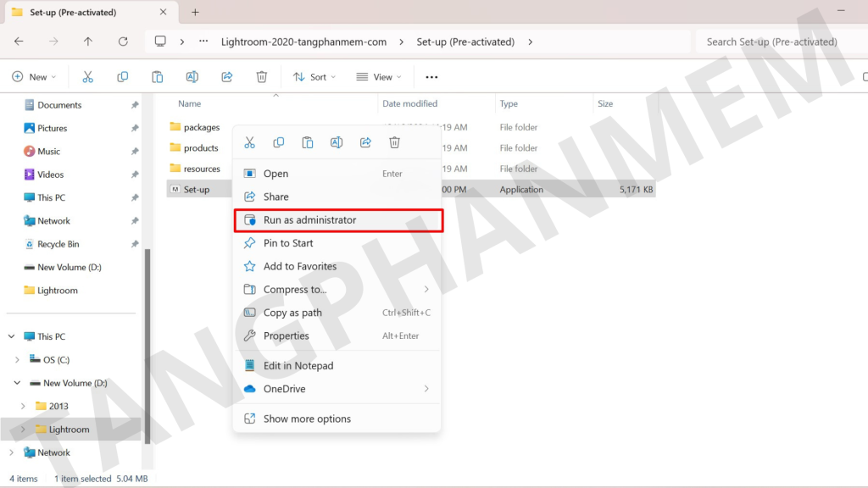Viewport: 868px width, 488px height.
Task: Sort by the Size column header
Action: click(605, 103)
